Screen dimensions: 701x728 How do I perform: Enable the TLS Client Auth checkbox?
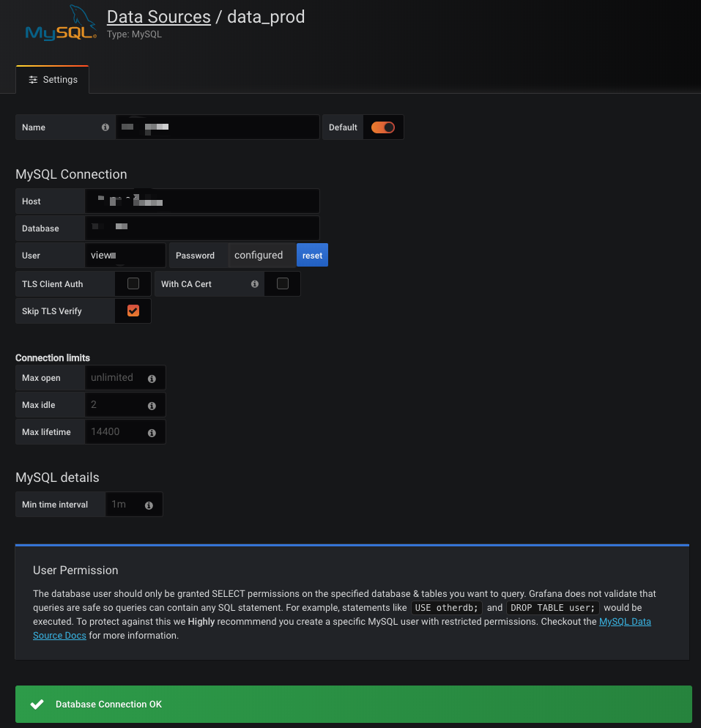point(133,283)
